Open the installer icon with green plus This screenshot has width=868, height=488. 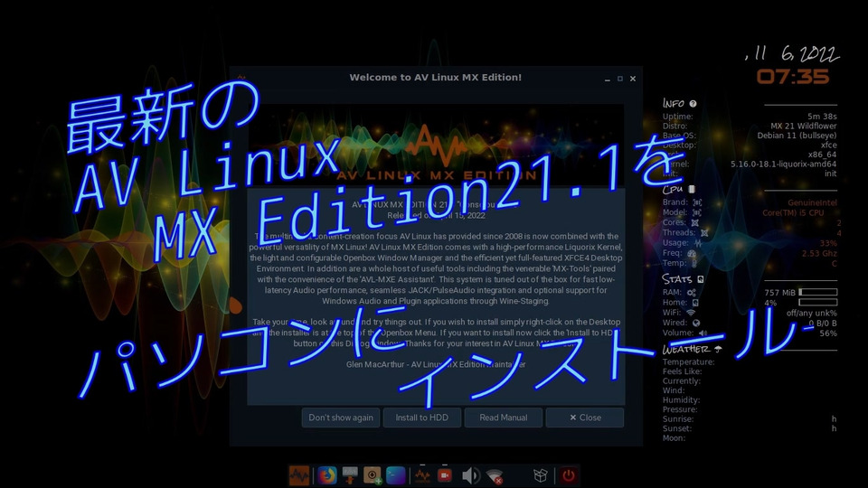pyautogui.click(x=373, y=475)
